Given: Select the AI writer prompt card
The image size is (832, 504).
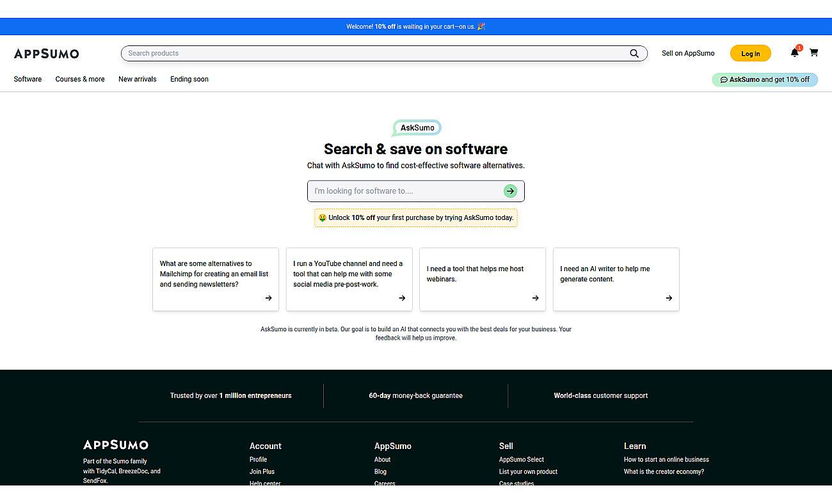Looking at the screenshot, I should pos(616,280).
